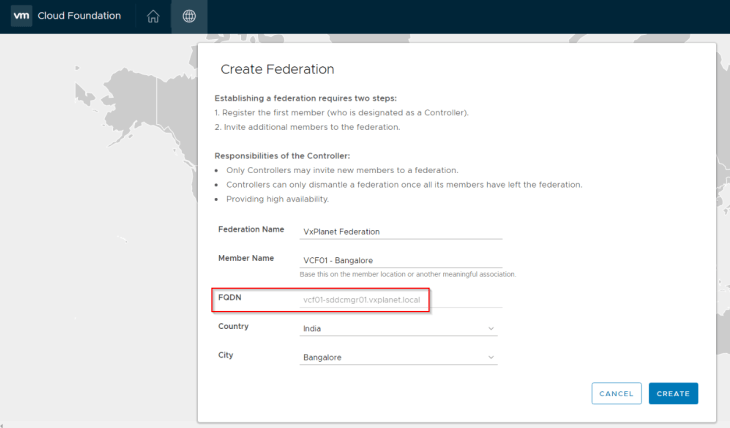730x428 pixels.
Task: Click 'Register the first member' step text
Action: point(341,113)
